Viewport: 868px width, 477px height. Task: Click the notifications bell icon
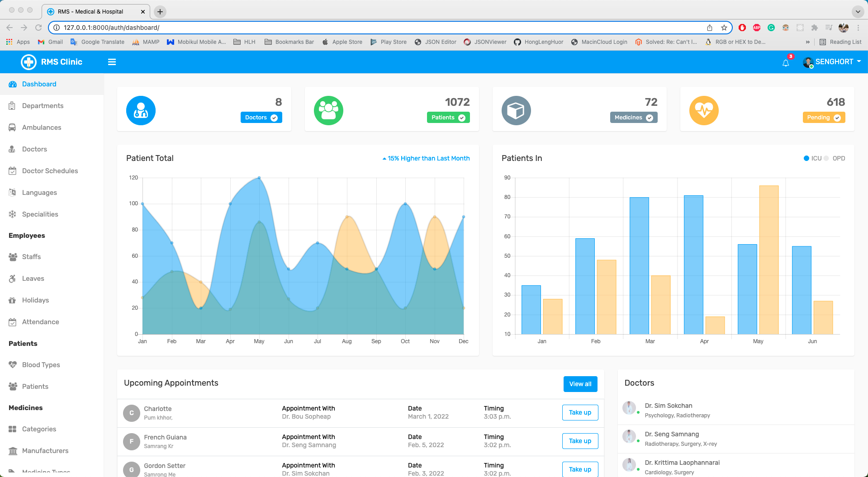pyautogui.click(x=785, y=63)
